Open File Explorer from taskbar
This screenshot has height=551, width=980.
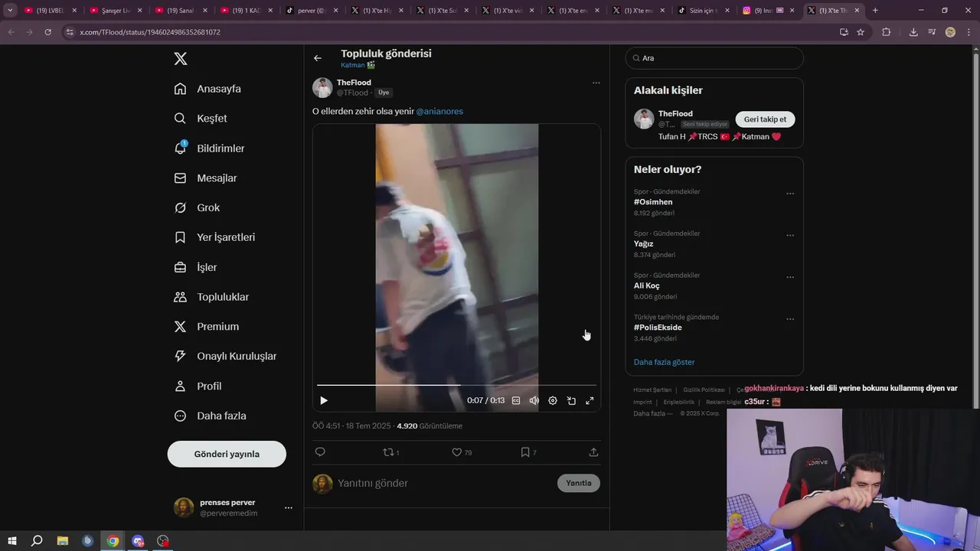pos(63,541)
